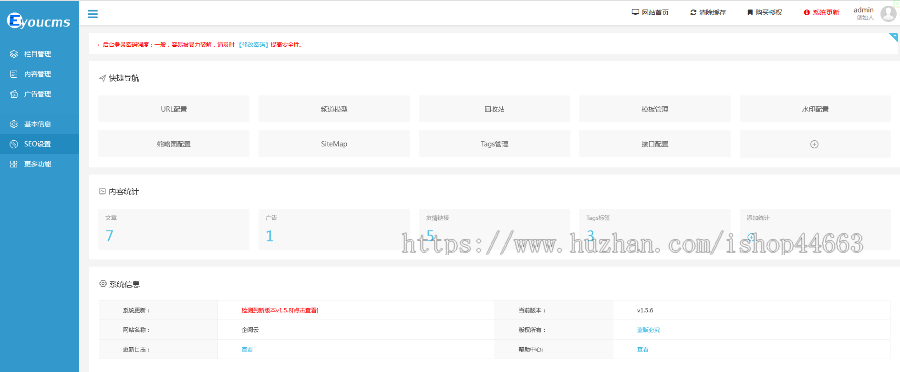This screenshot has width=900, height=372.
Task: Open the SiteMap quick navigation tile
Action: tap(334, 144)
